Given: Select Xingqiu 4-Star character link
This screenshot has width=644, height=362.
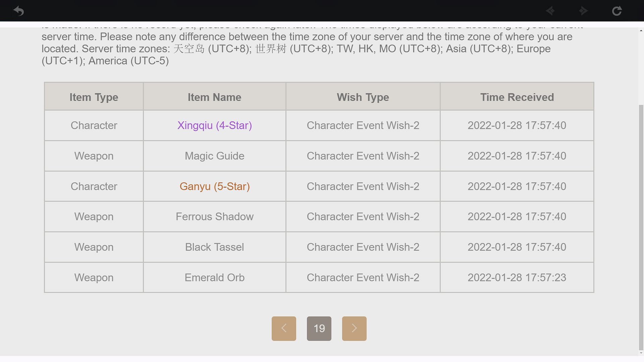Looking at the screenshot, I should pos(215,125).
